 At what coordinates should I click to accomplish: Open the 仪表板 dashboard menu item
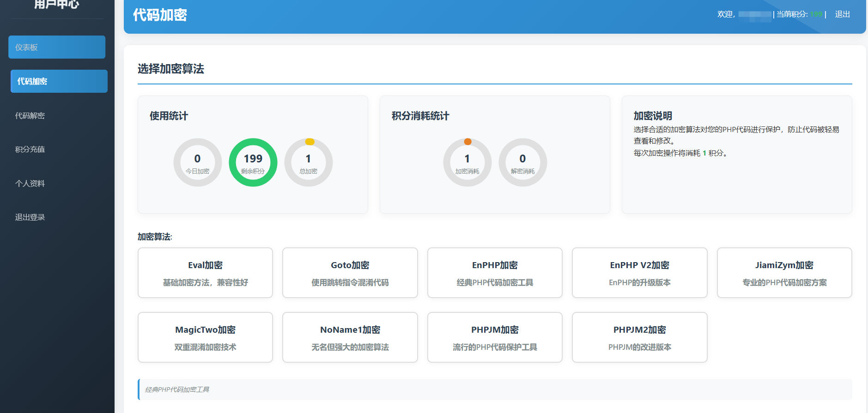[57, 47]
